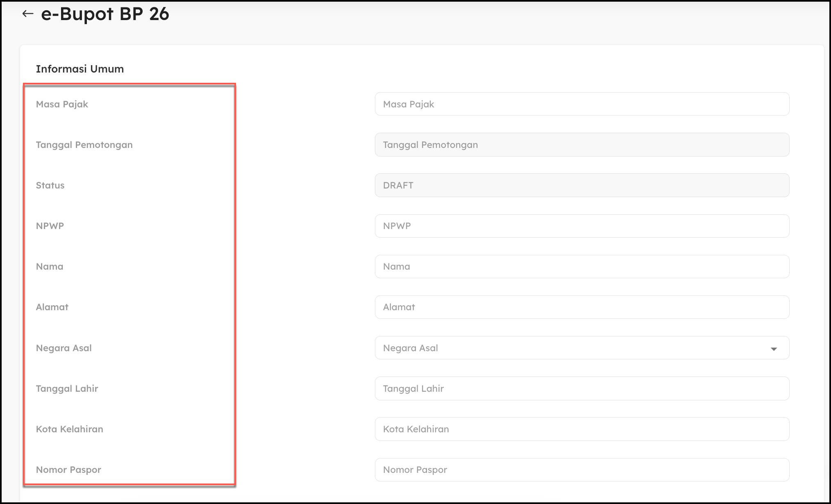Focus the Kota Kelahiran input field
Viewport: 831px width, 504px height.
(581, 429)
